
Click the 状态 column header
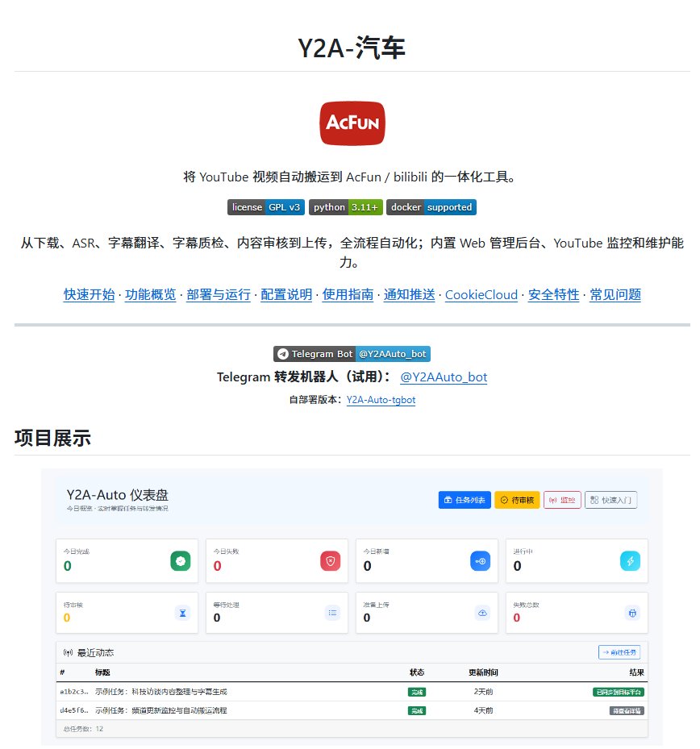tap(417, 672)
